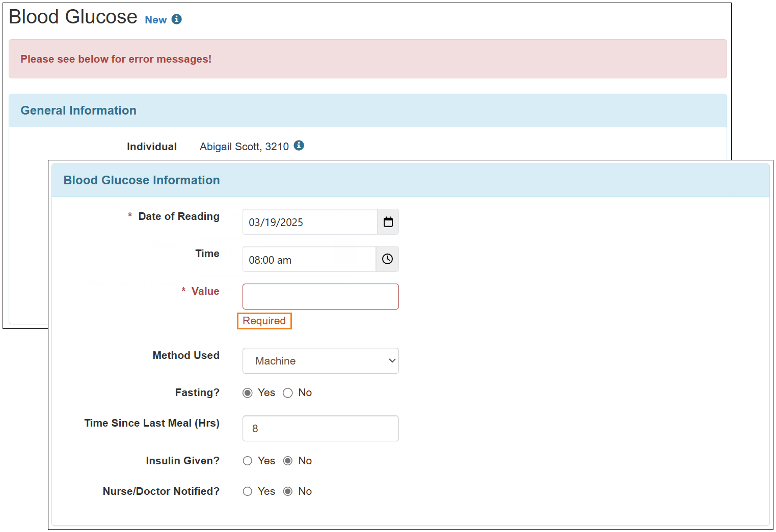Select No for Fasting
This screenshot has width=776, height=532.
point(288,393)
